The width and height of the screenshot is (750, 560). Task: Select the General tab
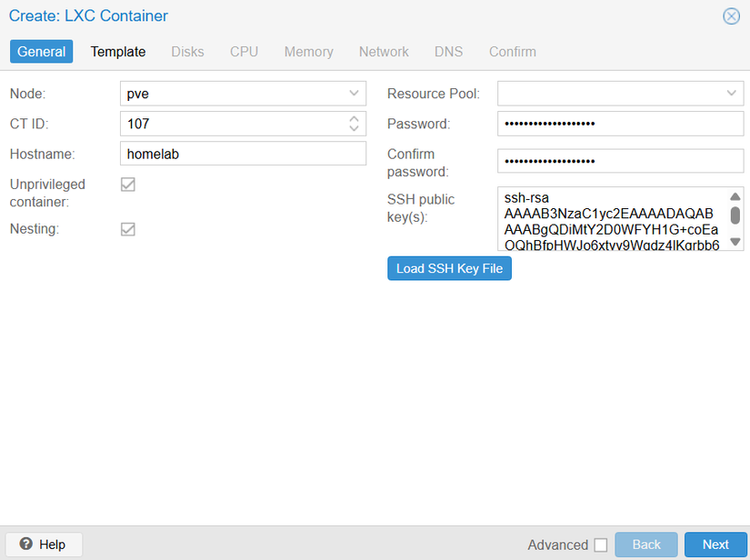[x=42, y=52]
